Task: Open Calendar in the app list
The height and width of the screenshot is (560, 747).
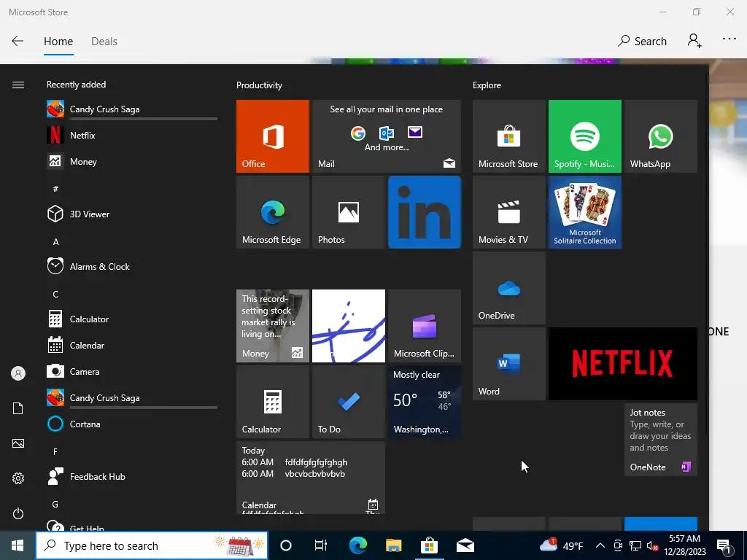Action: tap(132, 345)
